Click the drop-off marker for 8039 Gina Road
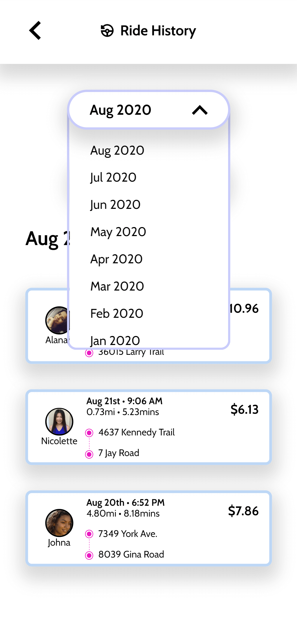Image resolution: width=297 pixels, height=644 pixels. (x=89, y=555)
